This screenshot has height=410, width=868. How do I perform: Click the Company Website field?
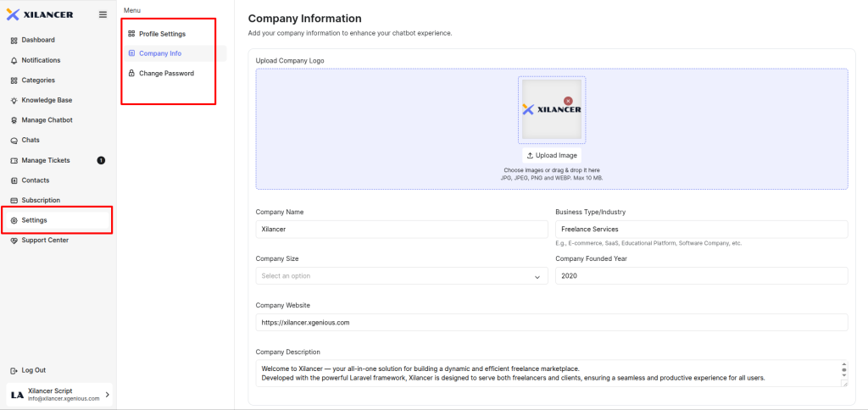(x=552, y=323)
